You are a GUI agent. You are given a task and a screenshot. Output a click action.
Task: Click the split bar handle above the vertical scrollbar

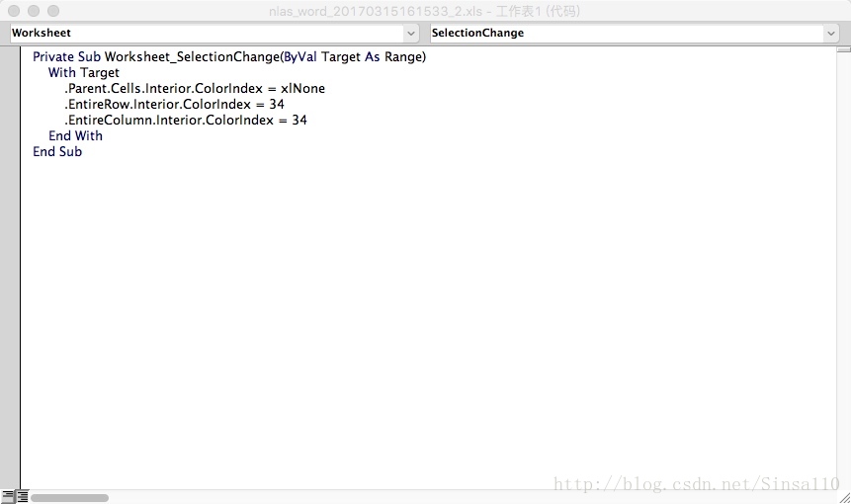tap(843, 49)
